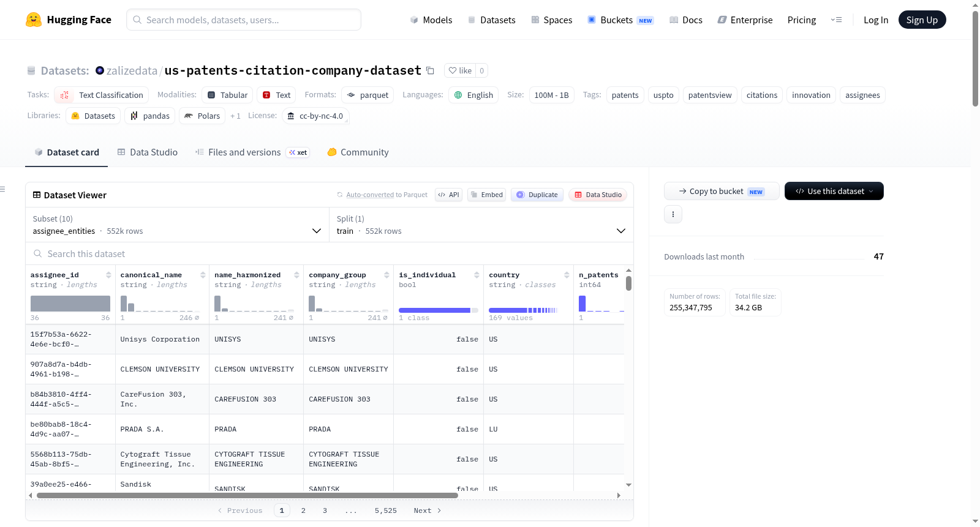Open the main navigation overflow menu icon
The height and width of the screenshot is (527, 980).
[836, 20]
